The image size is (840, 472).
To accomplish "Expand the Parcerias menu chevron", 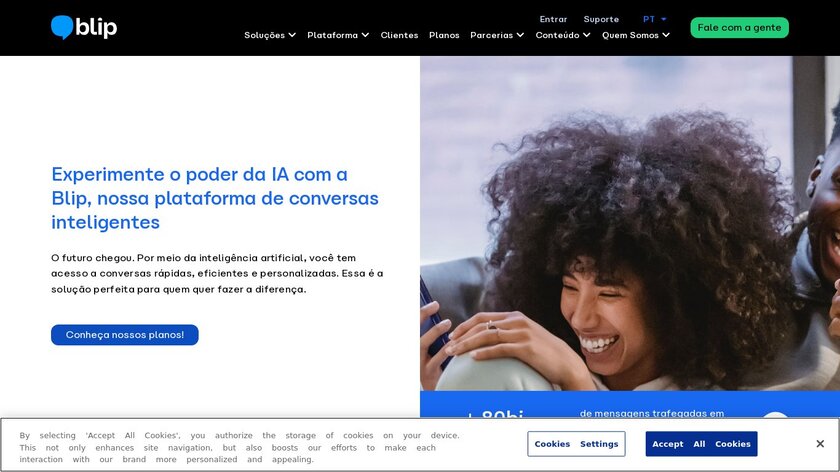I will (x=520, y=35).
